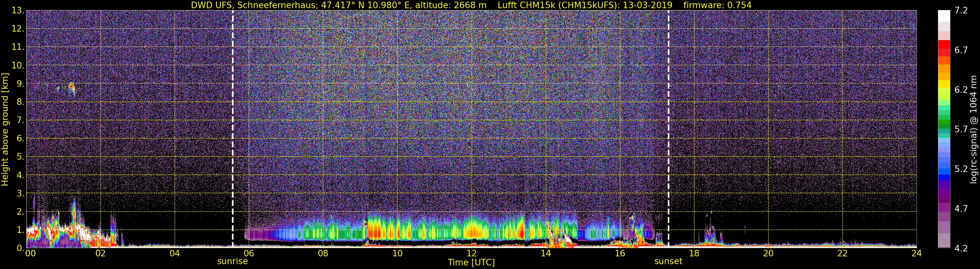Click the '13.' height axis tick label

click(x=18, y=11)
